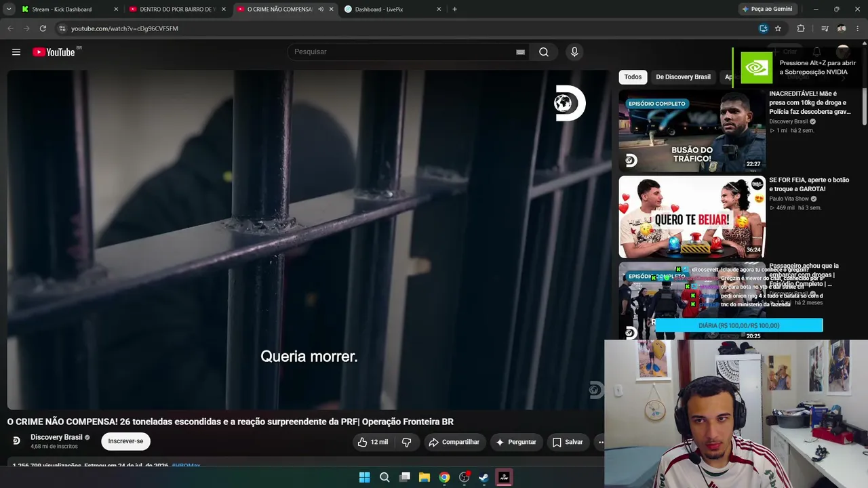The image size is (868, 488).
Task: Switch to the Dashboard - LivePix tab
Action: point(378,9)
